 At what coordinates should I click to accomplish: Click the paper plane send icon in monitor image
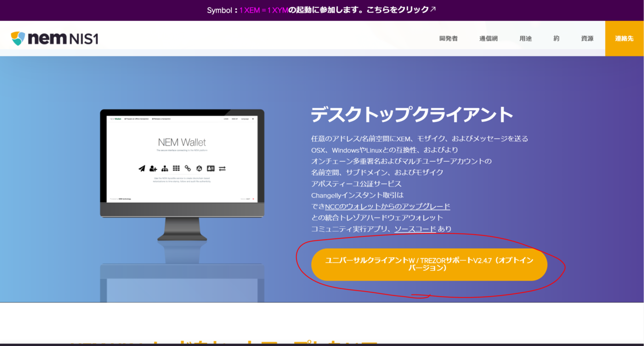(142, 168)
